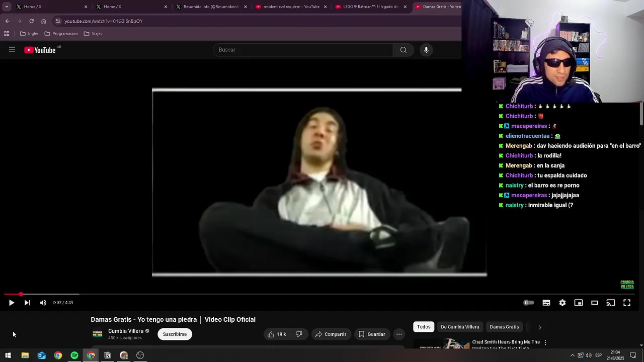Play the Damas Gratis video
644x362 pixels.
11,303
